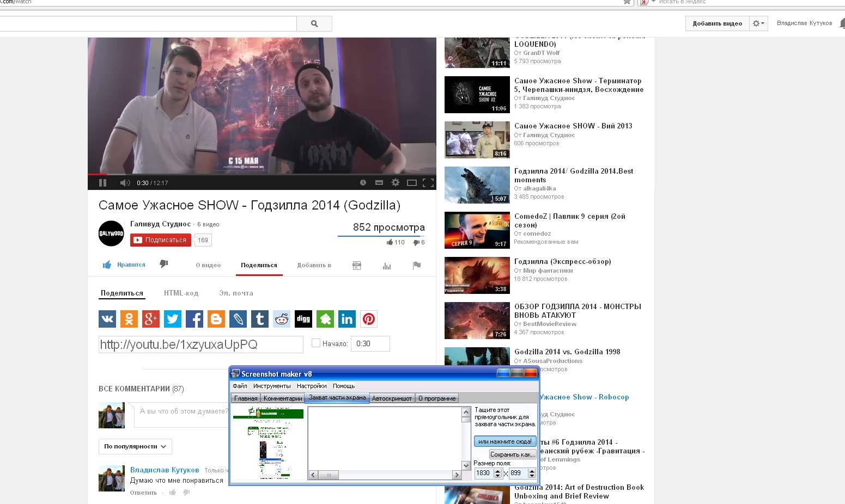Share the video on Digg
Screen dimensions: 845x504
tap(303, 319)
